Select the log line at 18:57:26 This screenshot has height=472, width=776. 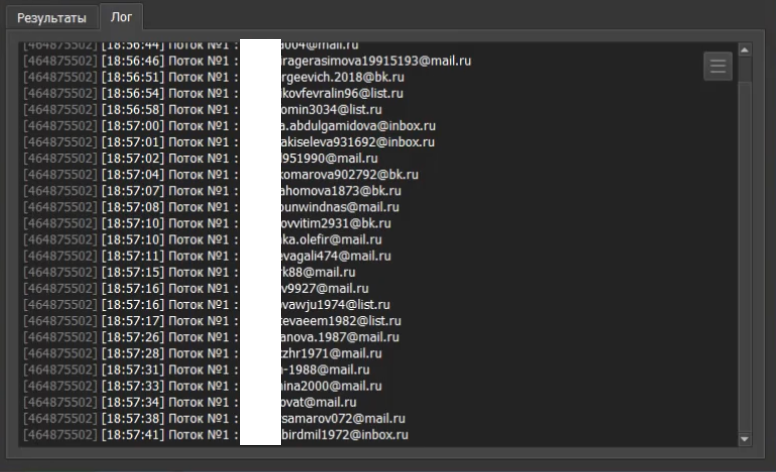pyautogui.click(x=211, y=337)
